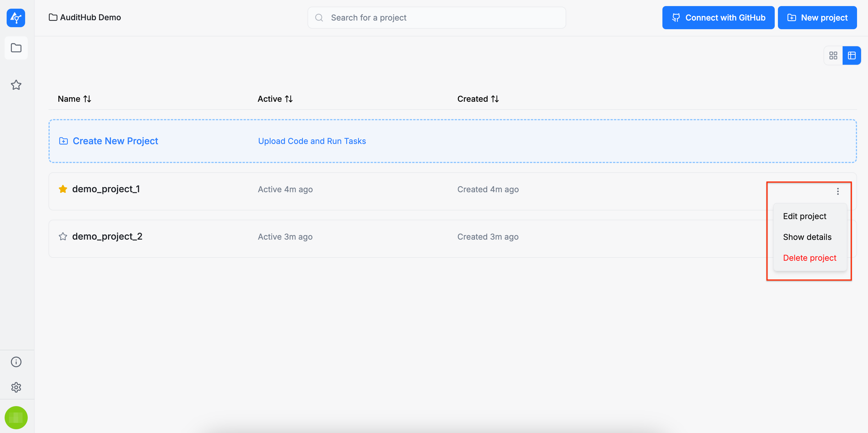Switch to grid view layout
This screenshot has height=433, width=868.
pyautogui.click(x=833, y=55)
